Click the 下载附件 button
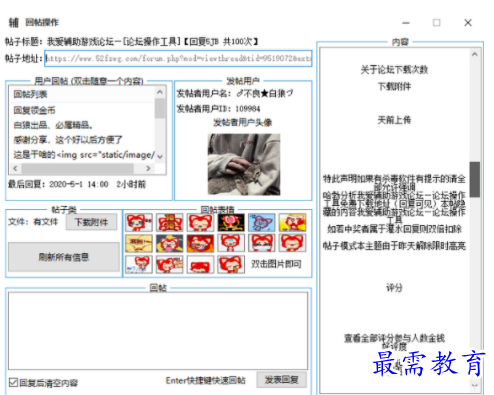Viewport: 494px width, 395px height. point(91,222)
